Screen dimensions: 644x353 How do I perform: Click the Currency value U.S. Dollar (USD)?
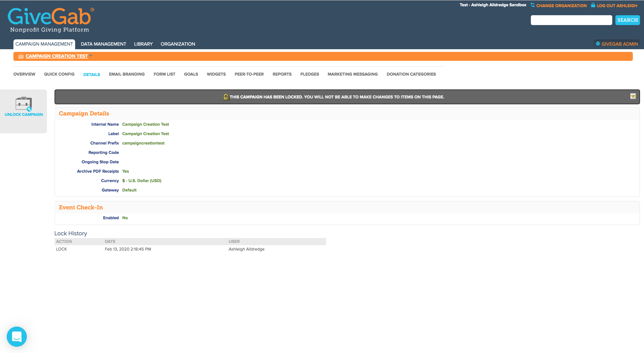(x=142, y=181)
